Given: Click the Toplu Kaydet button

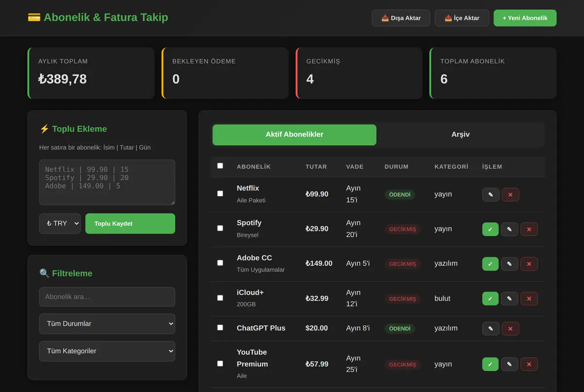Looking at the screenshot, I should (130, 224).
